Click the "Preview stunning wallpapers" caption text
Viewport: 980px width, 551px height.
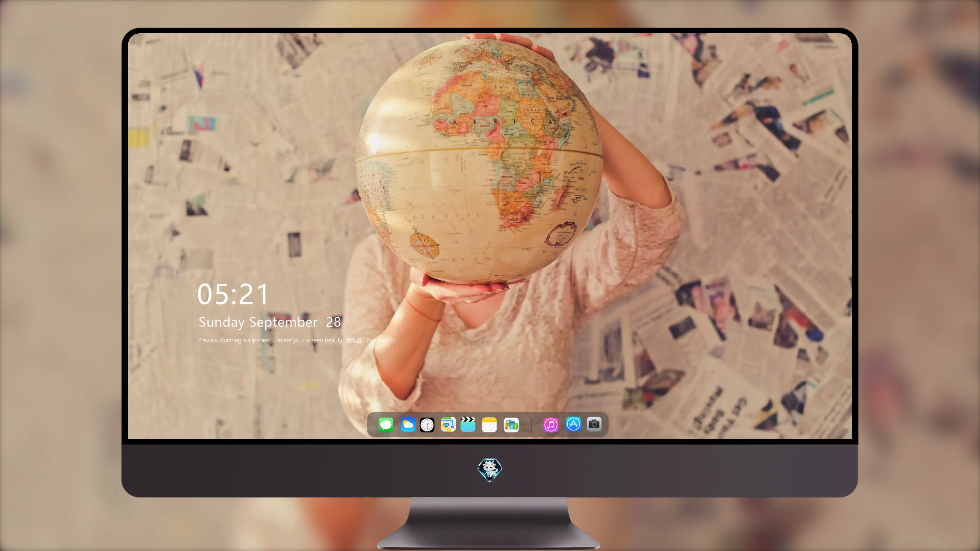click(x=235, y=340)
